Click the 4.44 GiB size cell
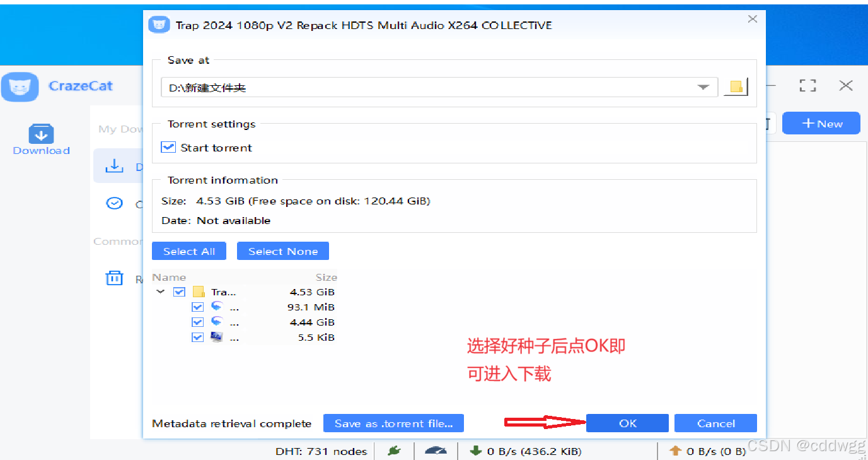 [x=312, y=322]
